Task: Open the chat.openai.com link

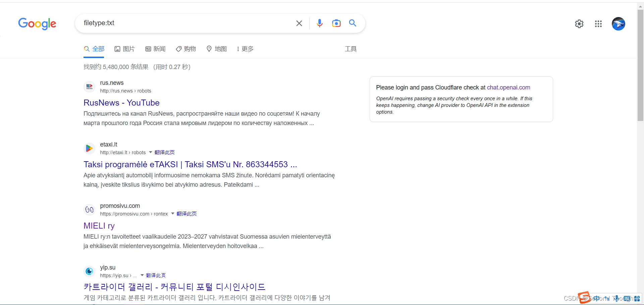Action: [x=508, y=87]
